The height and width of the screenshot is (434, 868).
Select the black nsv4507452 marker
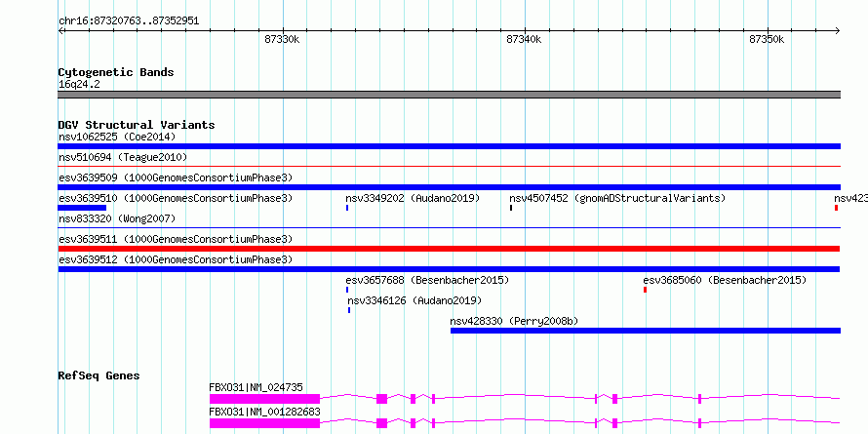pyautogui.click(x=511, y=208)
